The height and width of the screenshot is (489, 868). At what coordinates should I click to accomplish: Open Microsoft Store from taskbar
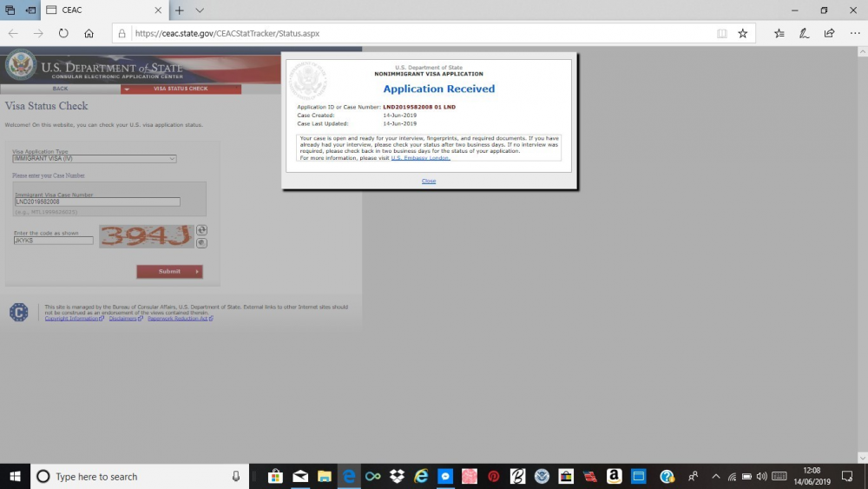coord(275,476)
